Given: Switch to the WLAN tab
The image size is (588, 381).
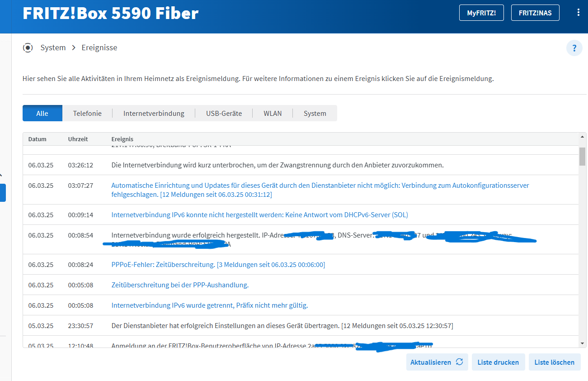Looking at the screenshot, I should 273,113.
